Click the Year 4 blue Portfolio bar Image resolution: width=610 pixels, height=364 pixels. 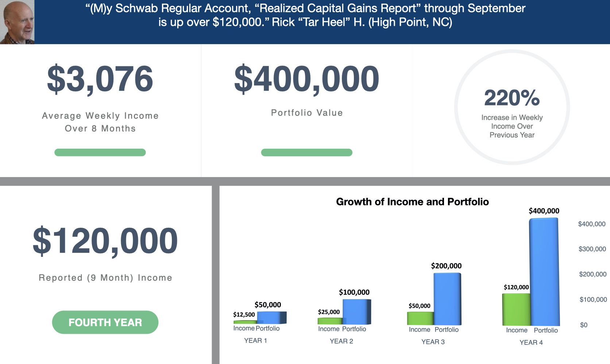pyautogui.click(x=544, y=271)
